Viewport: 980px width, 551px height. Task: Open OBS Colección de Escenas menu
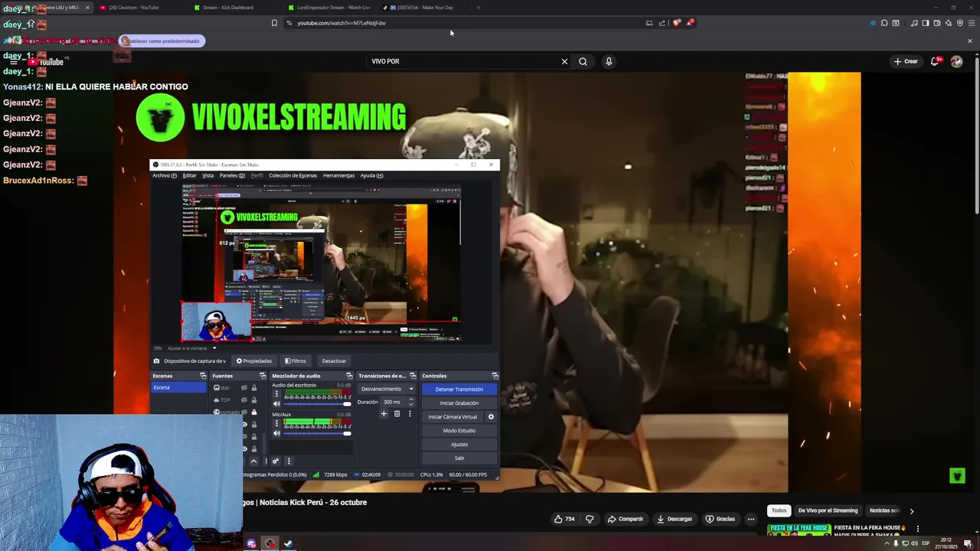click(292, 175)
